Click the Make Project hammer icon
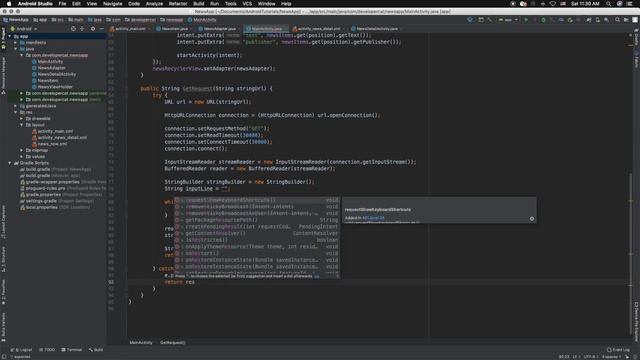 tap(490, 20)
